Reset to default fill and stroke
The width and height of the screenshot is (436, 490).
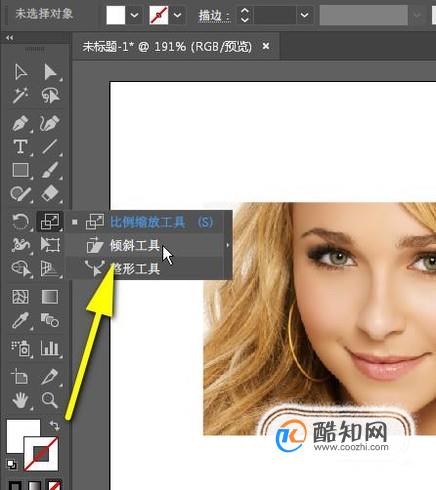point(13,464)
